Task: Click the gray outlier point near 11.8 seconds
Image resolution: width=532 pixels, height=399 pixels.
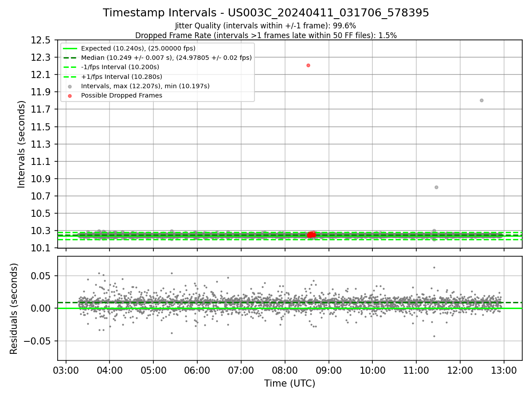Action: click(x=481, y=100)
